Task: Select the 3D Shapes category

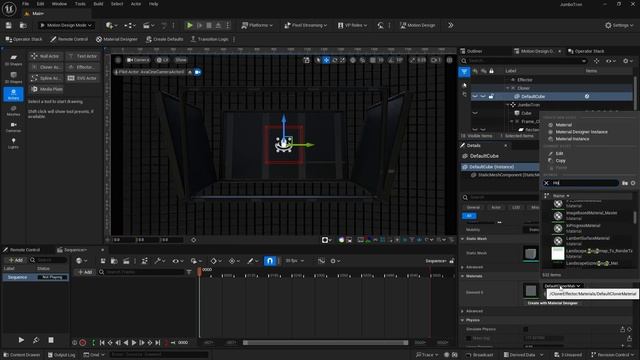Action: pos(13,78)
